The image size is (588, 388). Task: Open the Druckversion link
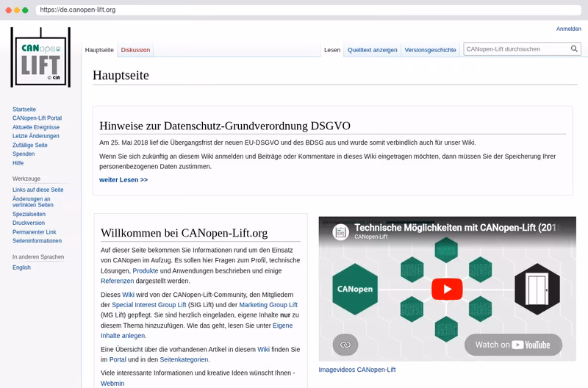29,223
